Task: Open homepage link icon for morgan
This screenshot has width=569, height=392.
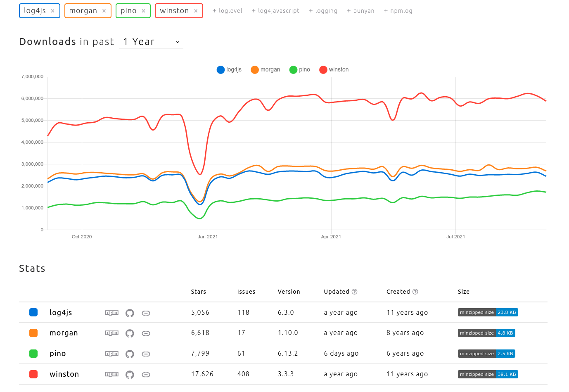Action: [146, 333]
